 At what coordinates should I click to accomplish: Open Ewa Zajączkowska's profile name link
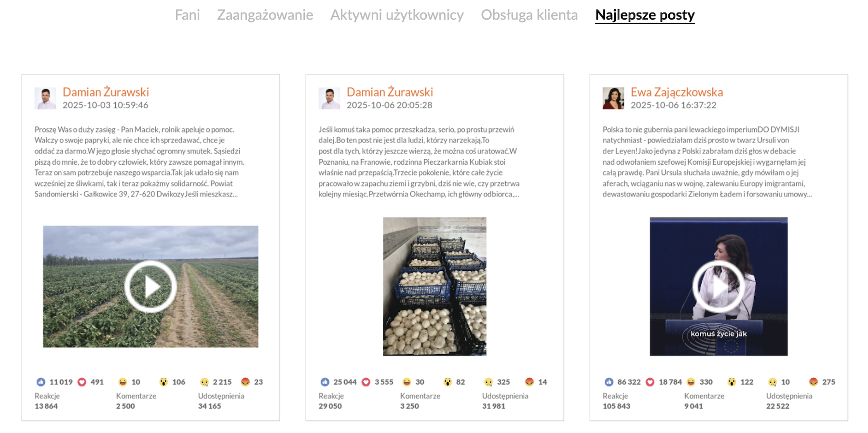tap(677, 92)
